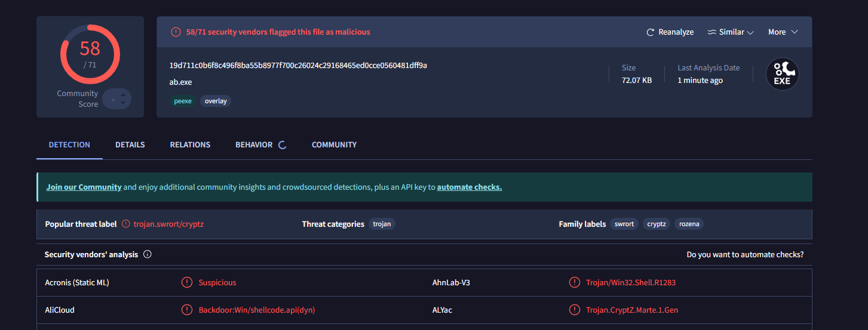Viewport: 868px width, 330px height.
Task: Open the Behavior tab
Action: coord(254,145)
